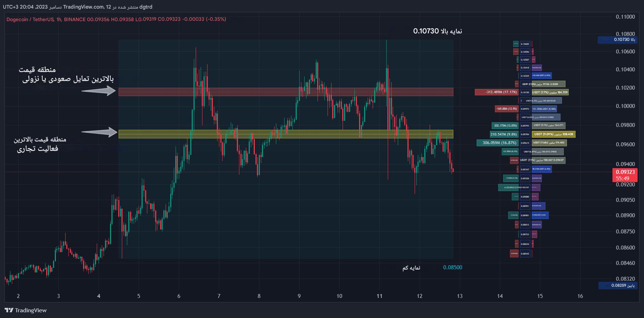Screen dimensions: 644x318
Task: Click the 0.10000 label on price axis
Action: coord(625,106)
